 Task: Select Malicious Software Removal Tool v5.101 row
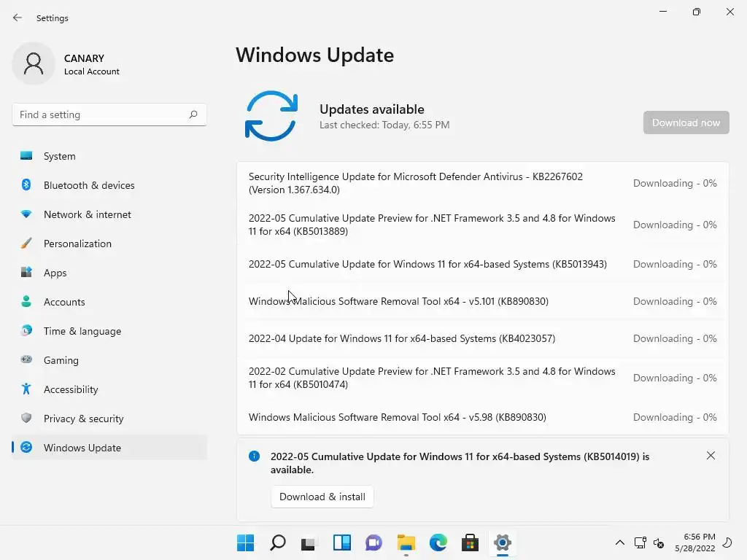point(483,301)
